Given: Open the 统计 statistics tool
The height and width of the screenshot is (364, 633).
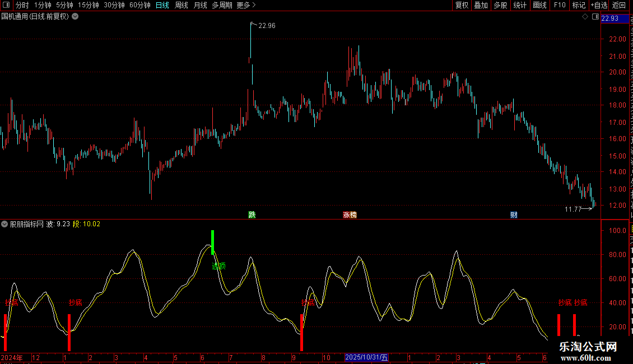Looking at the screenshot, I should pyautogui.click(x=520, y=5).
